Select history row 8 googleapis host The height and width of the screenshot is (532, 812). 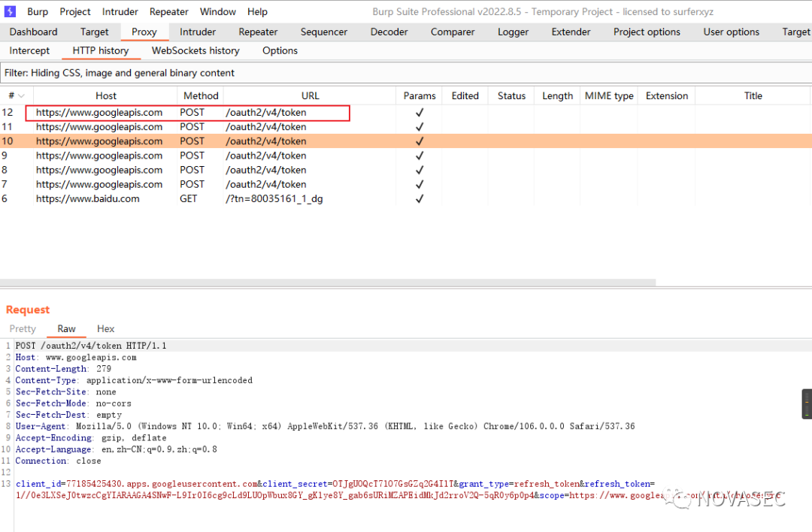[x=99, y=171]
